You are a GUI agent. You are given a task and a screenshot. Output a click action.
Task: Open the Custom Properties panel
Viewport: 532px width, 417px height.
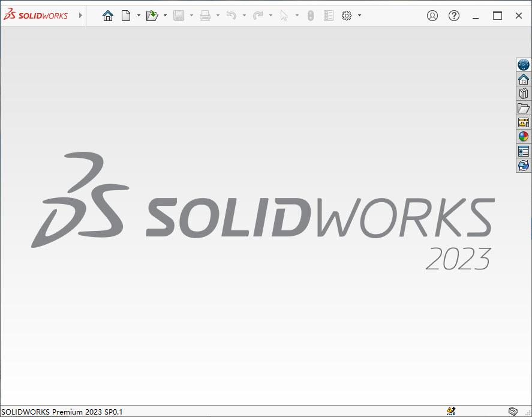(x=523, y=151)
